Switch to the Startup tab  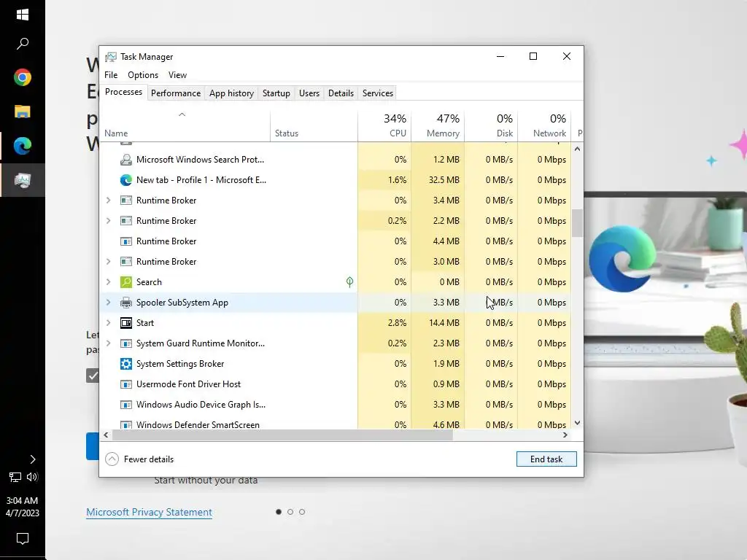(x=276, y=93)
